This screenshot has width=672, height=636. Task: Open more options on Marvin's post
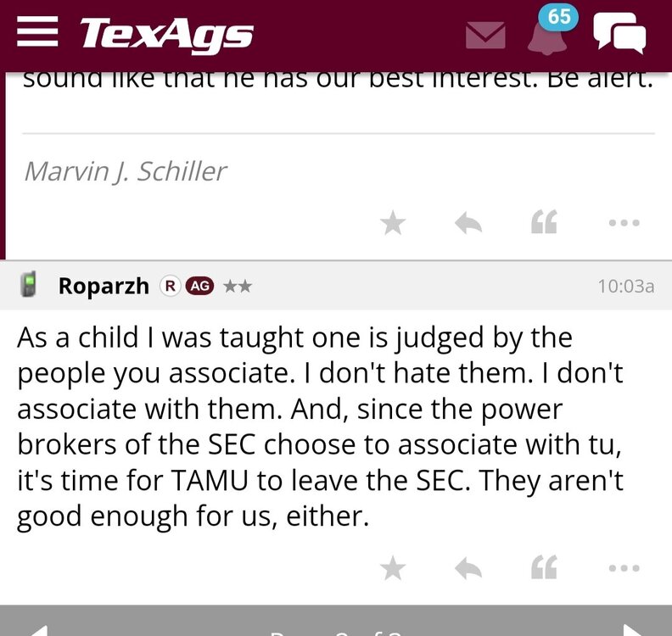[624, 223]
